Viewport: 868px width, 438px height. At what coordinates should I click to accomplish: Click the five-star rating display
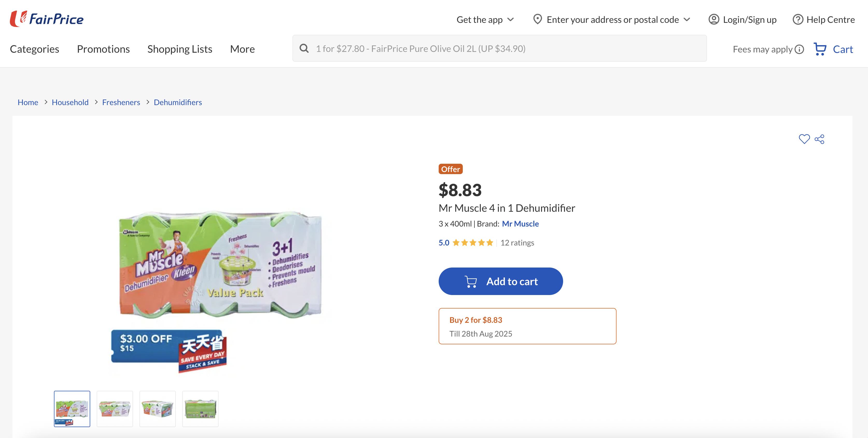[x=473, y=243]
